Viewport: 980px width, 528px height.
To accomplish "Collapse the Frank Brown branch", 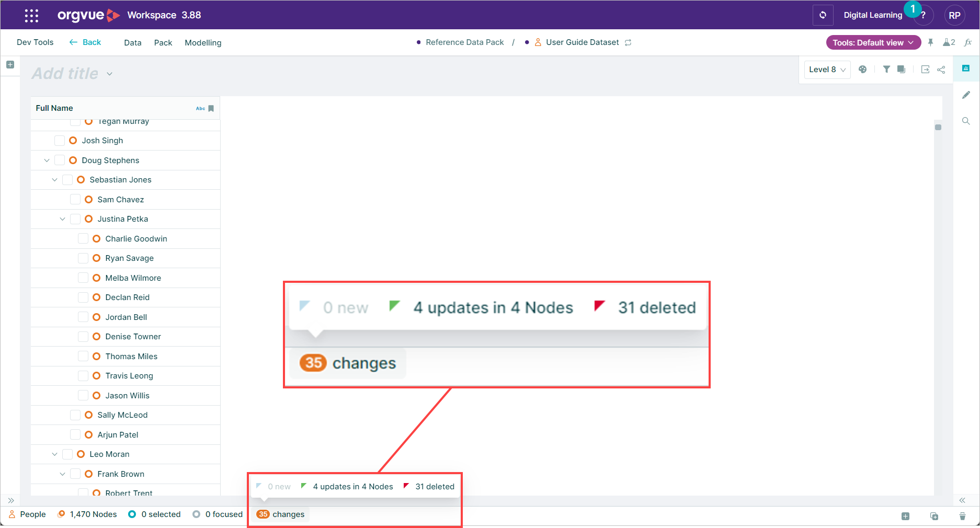I will 62,474.
